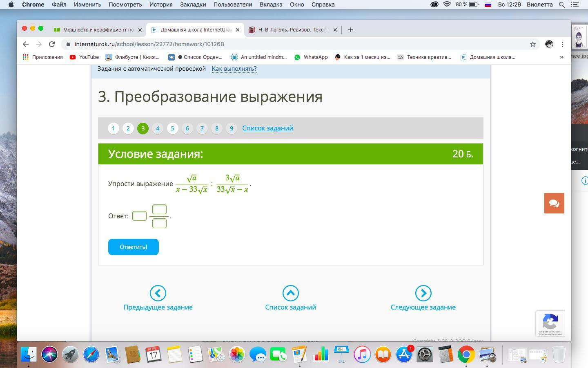Open the Вкладка menu
The image size is (588, 368).
click(271, 4)
